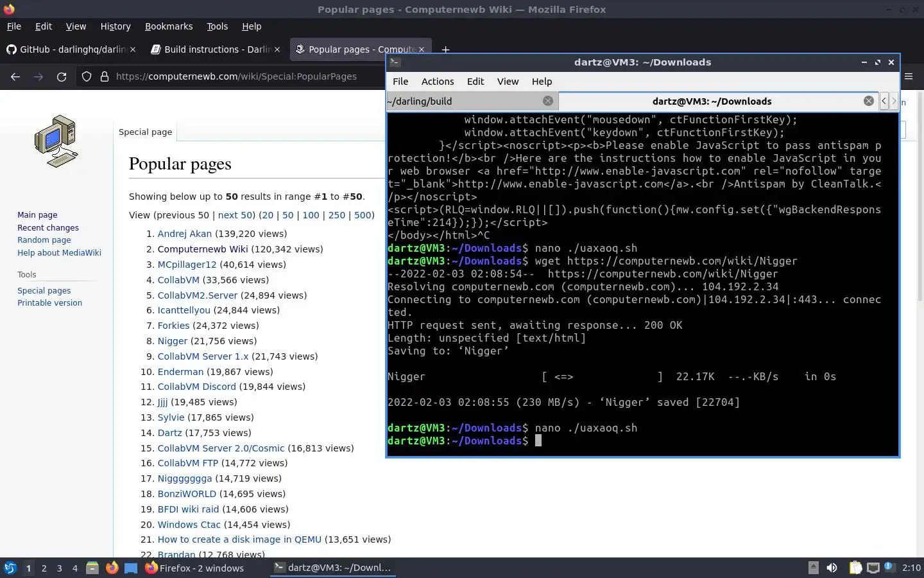The height and width of the screenshot is (578, 924).
Task: Open the volume control in tray
Action: pyautogui.click(x=832, y=568)
